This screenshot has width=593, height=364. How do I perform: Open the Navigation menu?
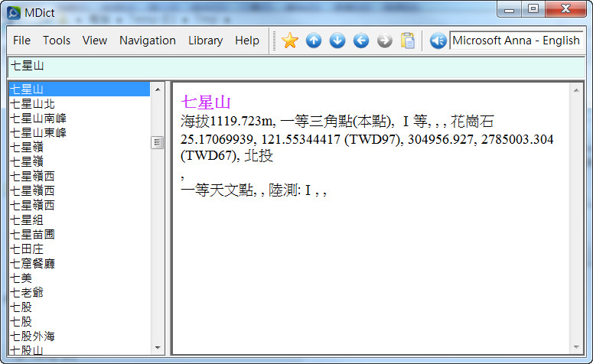[148, 41]
